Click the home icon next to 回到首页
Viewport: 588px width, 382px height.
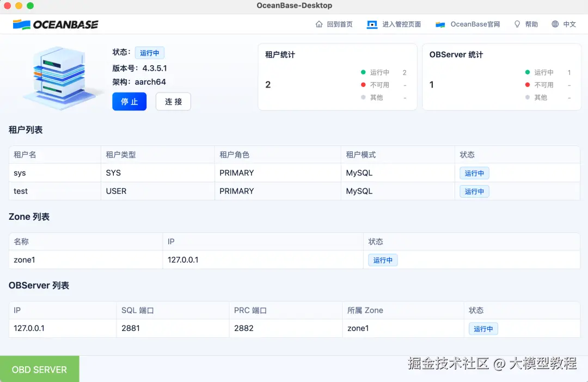point(318,24)
